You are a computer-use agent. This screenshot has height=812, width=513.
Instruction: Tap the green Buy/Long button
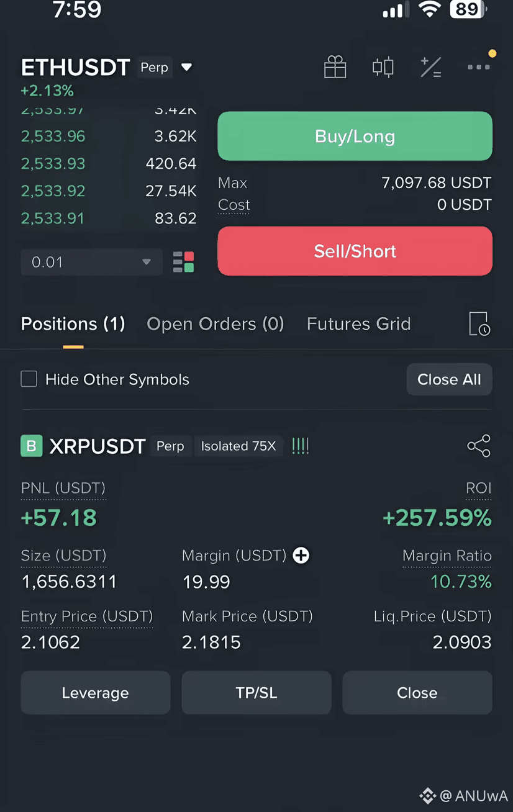355,137
